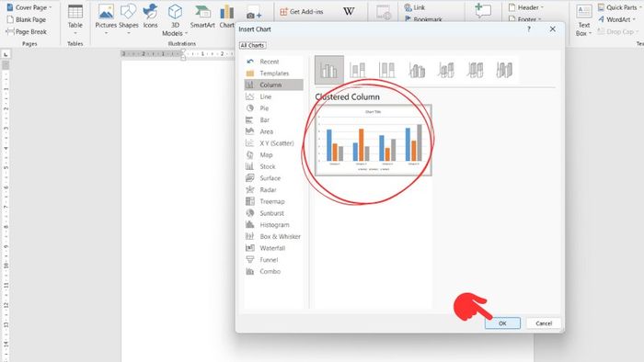Choose Templates in chart type list
The height and width of the screenshot is (362, 644).
pos(273,73)
